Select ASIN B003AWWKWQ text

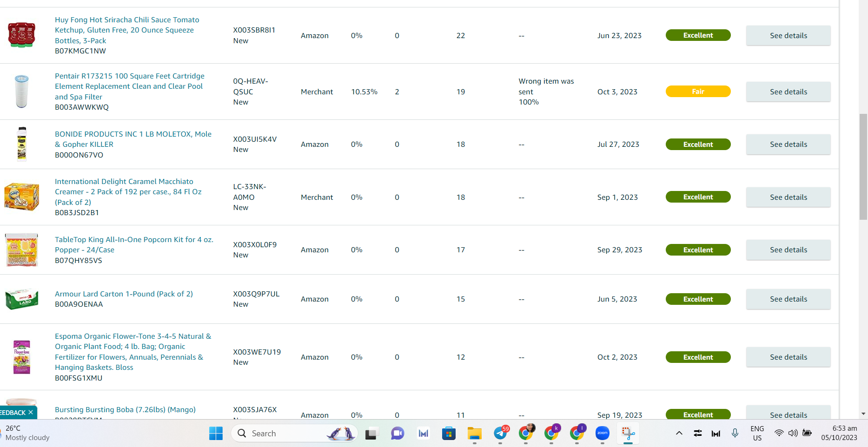click(x=82, y=107)
